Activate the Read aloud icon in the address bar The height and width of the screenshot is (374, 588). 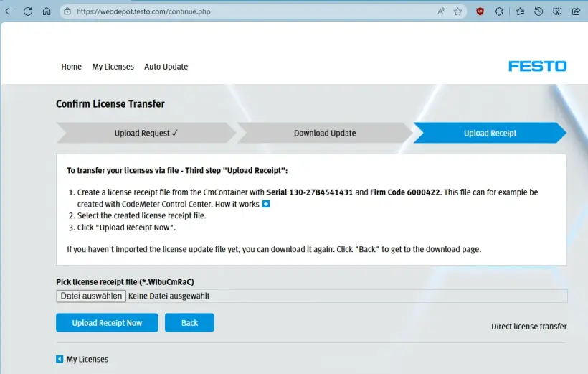(x=442, y=11)
